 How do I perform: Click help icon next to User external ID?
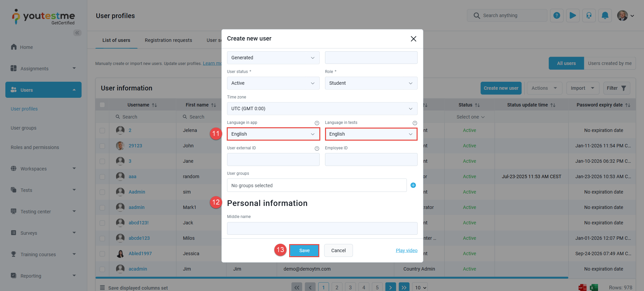317,148
